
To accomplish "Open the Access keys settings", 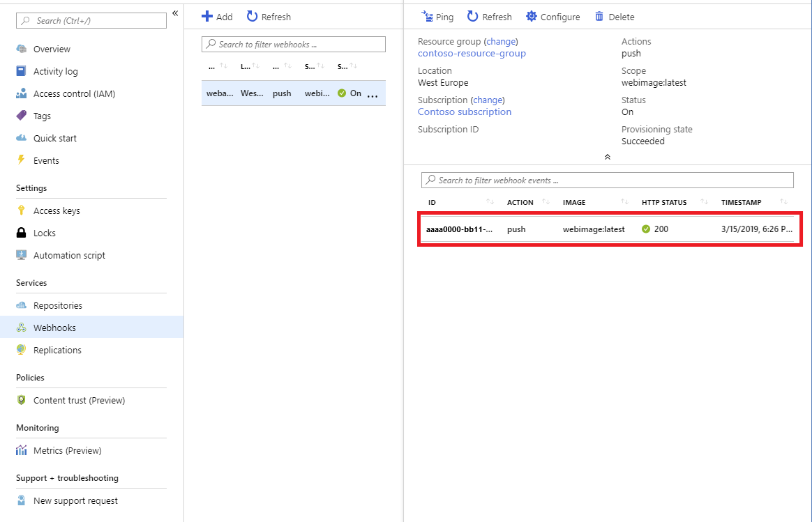I will 61,210.
